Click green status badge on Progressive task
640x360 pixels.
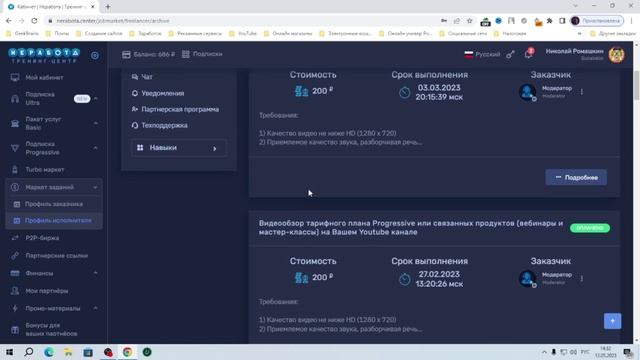coord(590,228)
